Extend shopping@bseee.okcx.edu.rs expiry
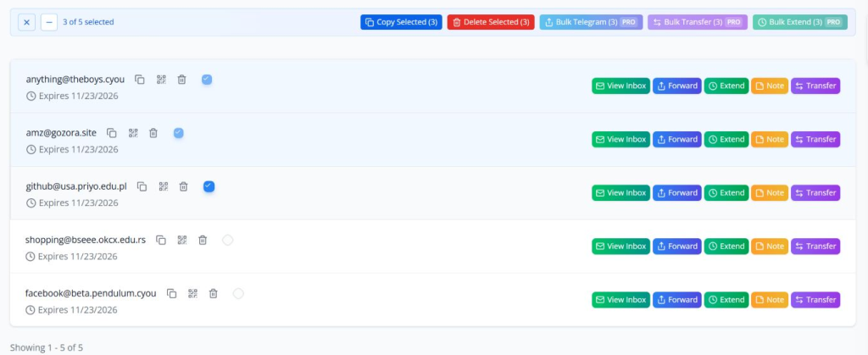 (x=726, y=246)
